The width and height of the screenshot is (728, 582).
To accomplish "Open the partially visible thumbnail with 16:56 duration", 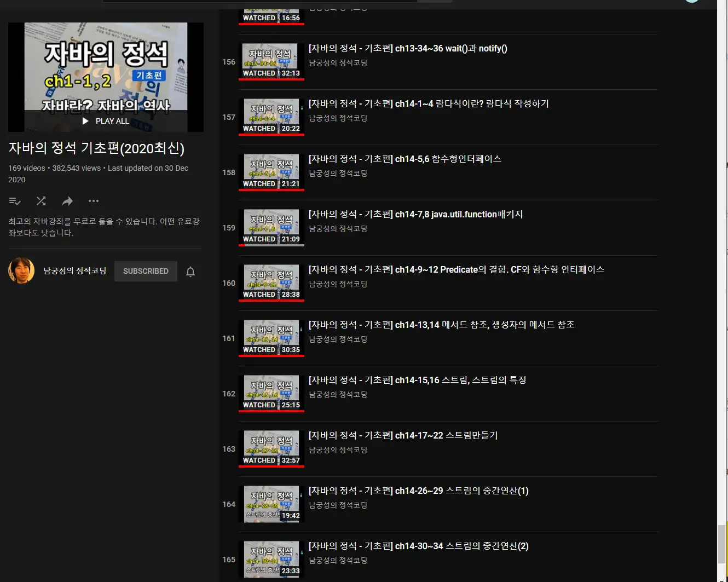I will pos(271,17).
